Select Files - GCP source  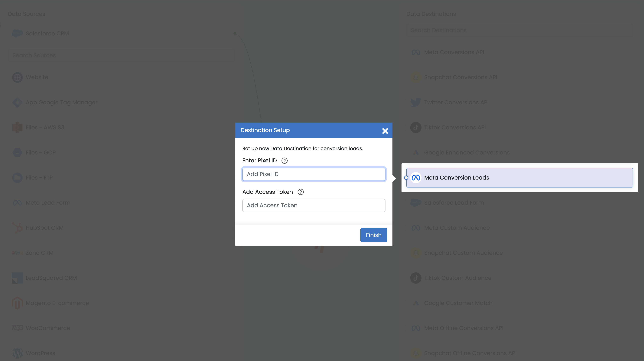click(x=121, y=153)
